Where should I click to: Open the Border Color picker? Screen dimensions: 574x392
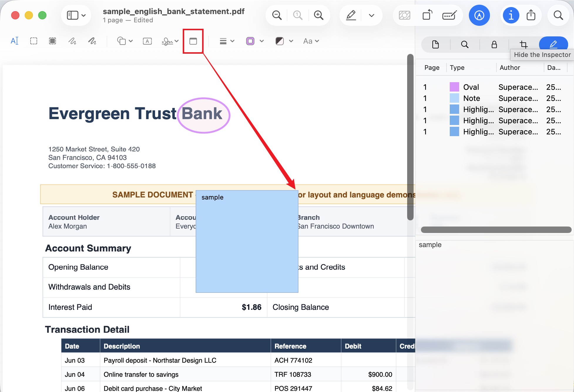(x=255, y=41)
